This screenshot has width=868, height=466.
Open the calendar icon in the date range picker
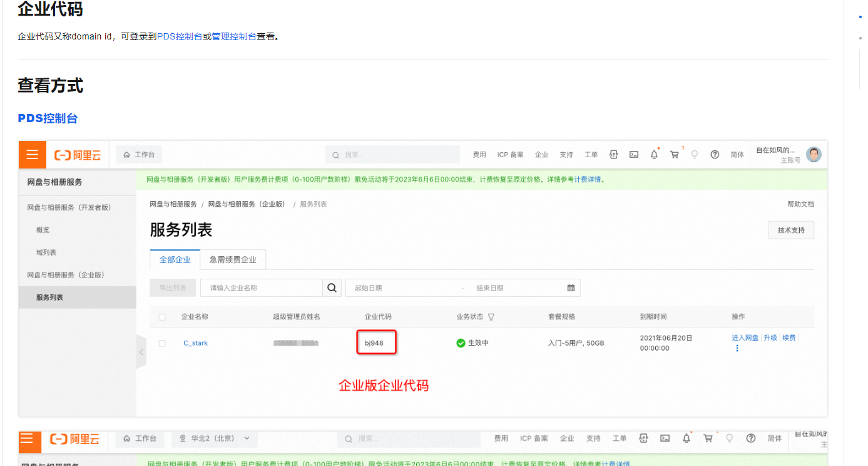tap(571, 288)
